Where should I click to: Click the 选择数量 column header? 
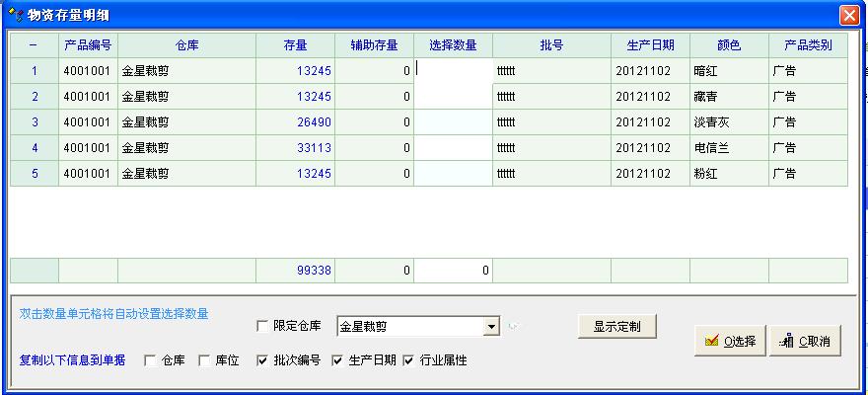[x=453, y=45]
